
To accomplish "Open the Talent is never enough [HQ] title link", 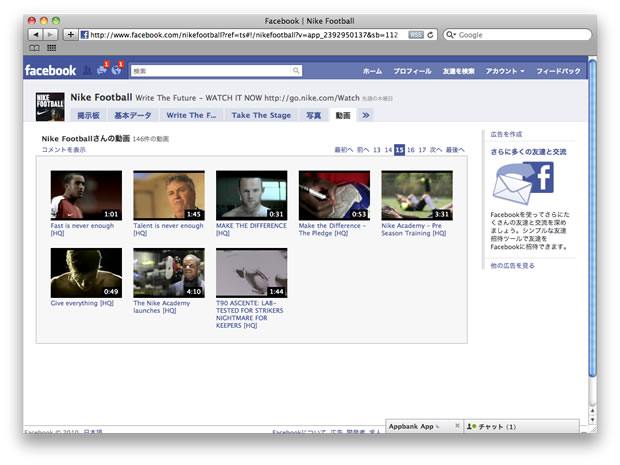I will coord(168,229).
